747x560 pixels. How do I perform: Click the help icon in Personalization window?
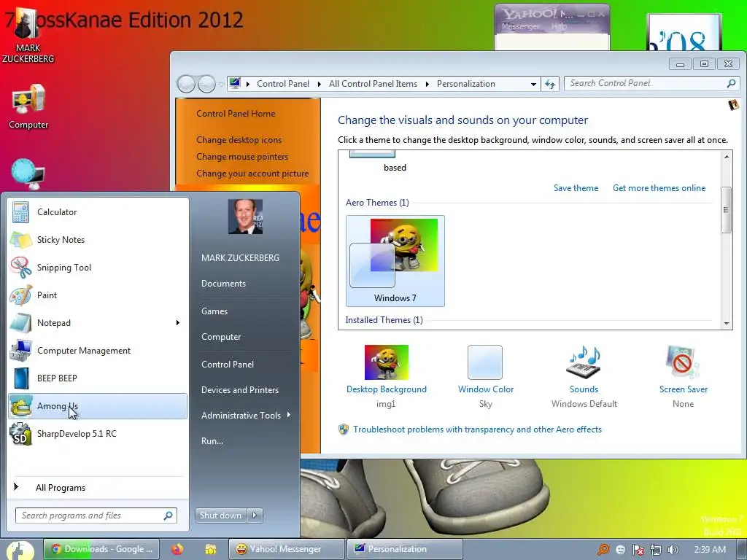pyautogui.click(x=734, y=105)
